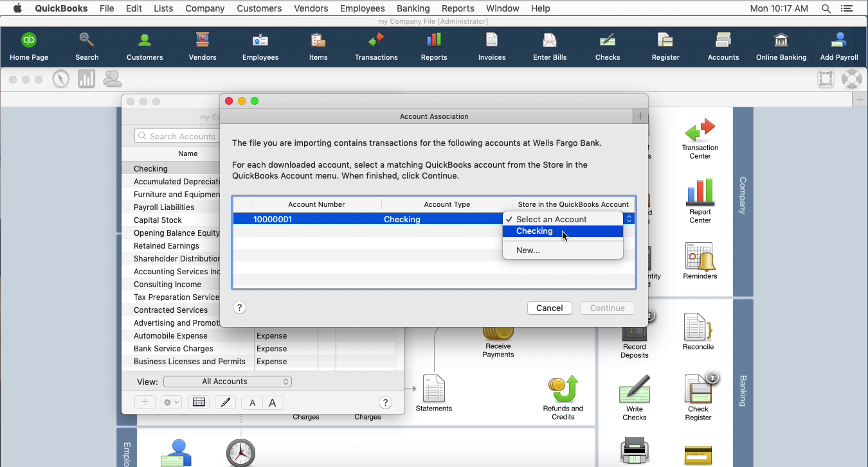Select the Retained Earnings account row

click(x=172, y=245)
